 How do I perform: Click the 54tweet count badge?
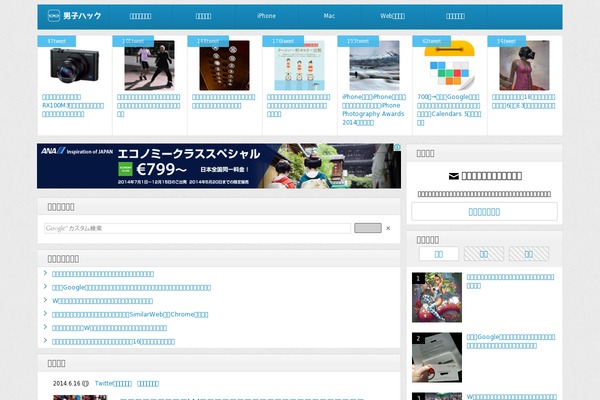coord(507,41)
